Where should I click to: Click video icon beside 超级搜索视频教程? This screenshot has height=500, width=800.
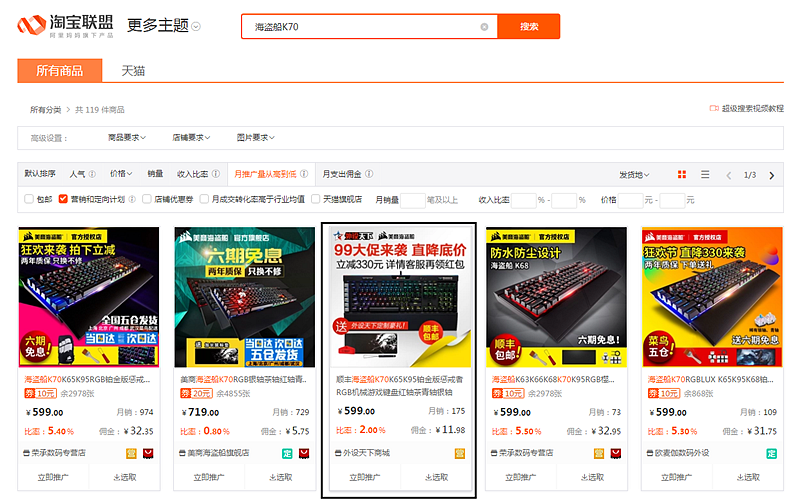click(714, 108)
